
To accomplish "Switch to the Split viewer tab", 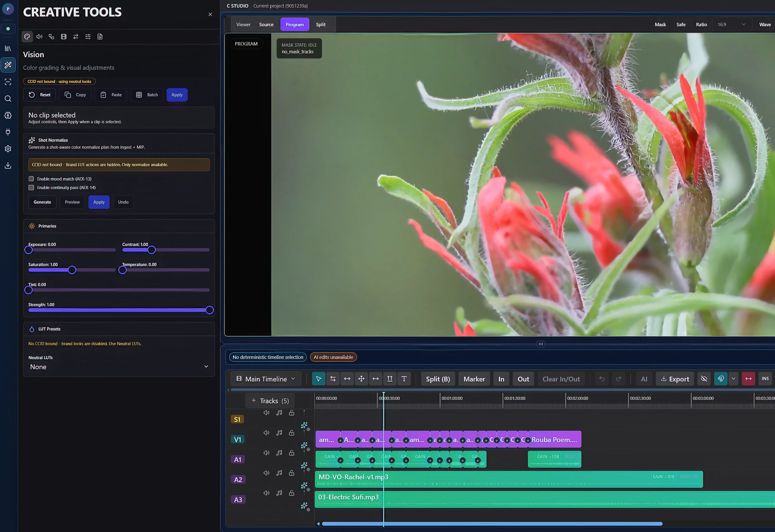I will (320, 25).
